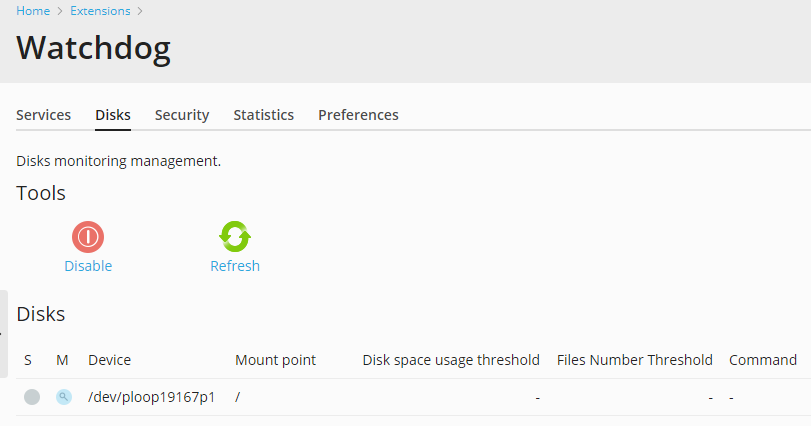Sort by the Device column header
The width and height of the screenshot is (811, 426).
[x=110, y=360]
